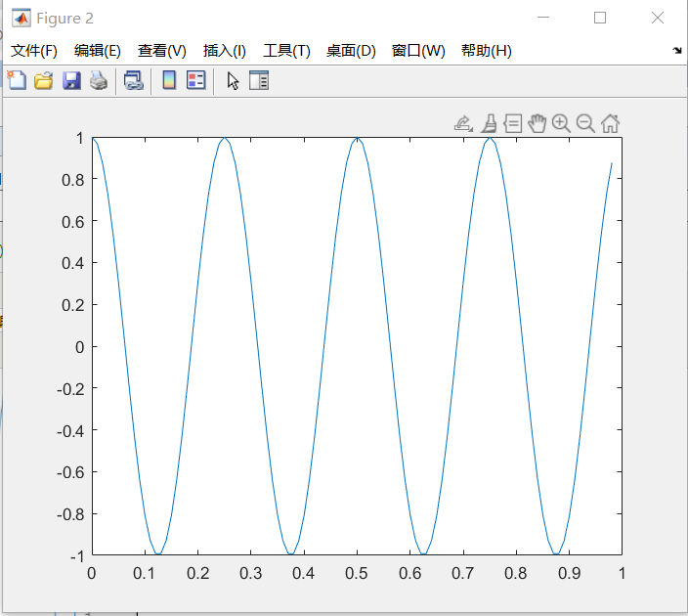Viewport: 688px width, 616px height.
Task: Click the Figure 2 title text
Action: 64,18
